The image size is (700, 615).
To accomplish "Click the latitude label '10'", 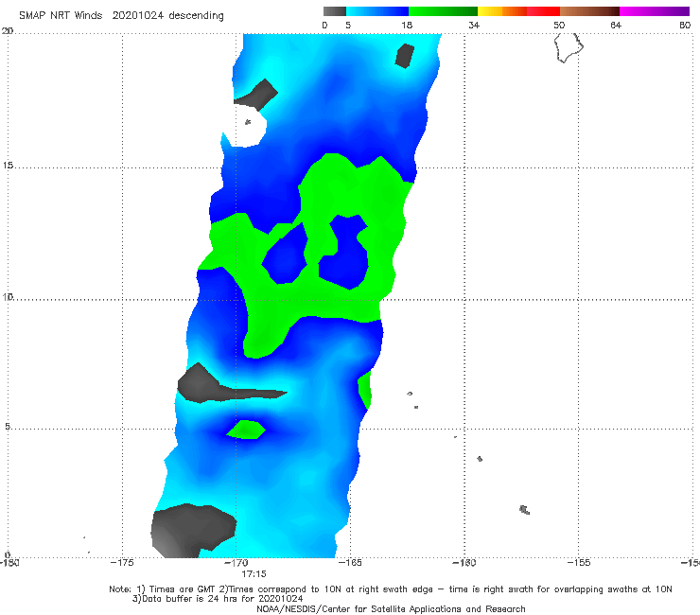I will point(8,297).
